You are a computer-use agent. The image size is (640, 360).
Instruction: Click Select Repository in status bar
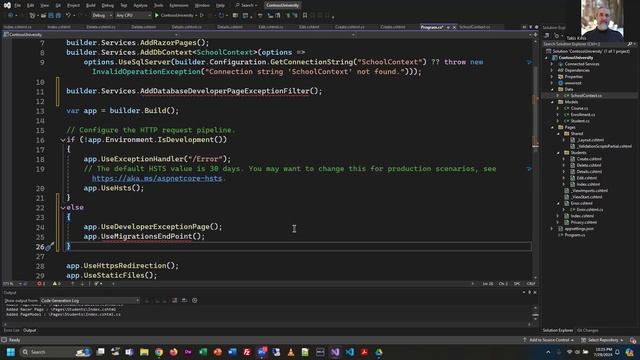pyautogui.click(x=603, y=340)
